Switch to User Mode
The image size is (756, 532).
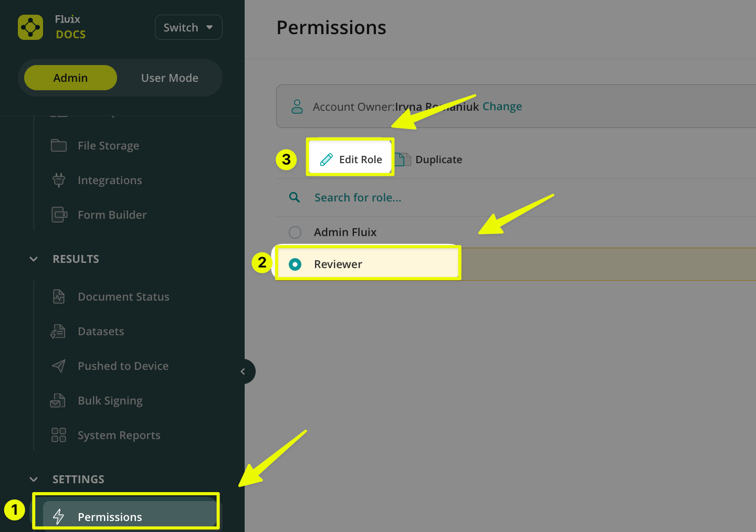coord(170,78)
